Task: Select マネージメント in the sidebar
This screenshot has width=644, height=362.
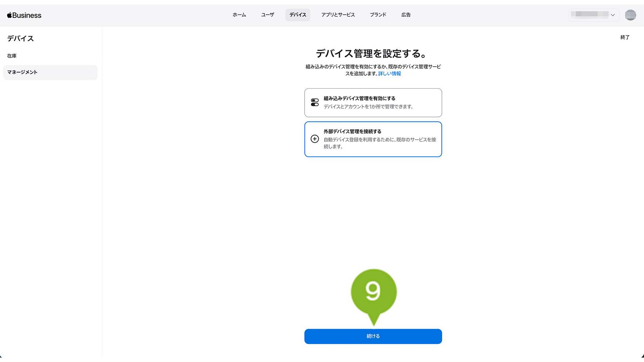Action: coord(22,72)
